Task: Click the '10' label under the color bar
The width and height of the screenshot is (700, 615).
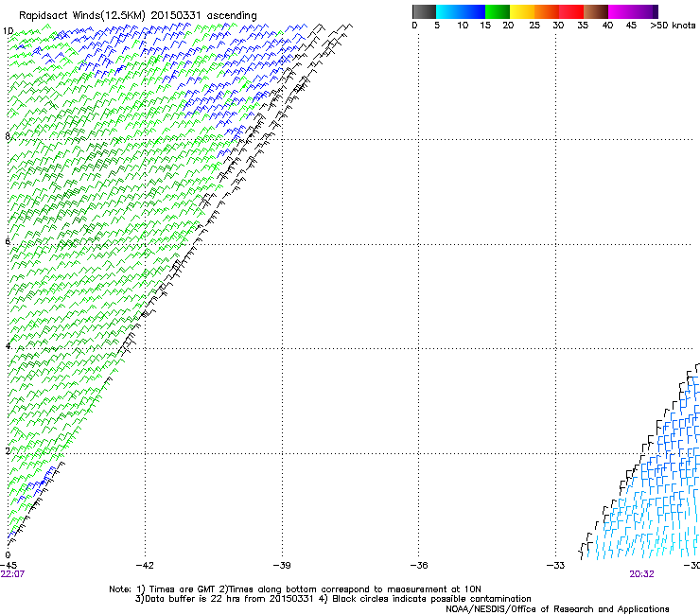Action: point(463,26)
